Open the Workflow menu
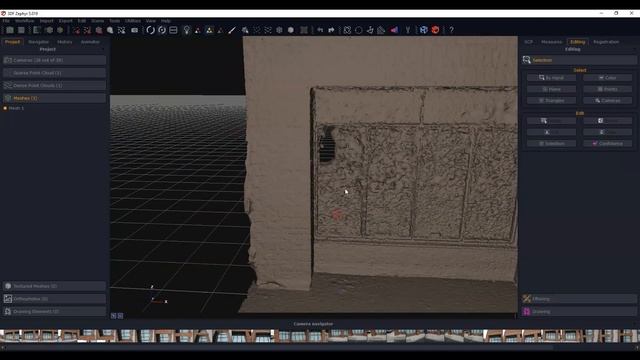 (x=24, y=21)
